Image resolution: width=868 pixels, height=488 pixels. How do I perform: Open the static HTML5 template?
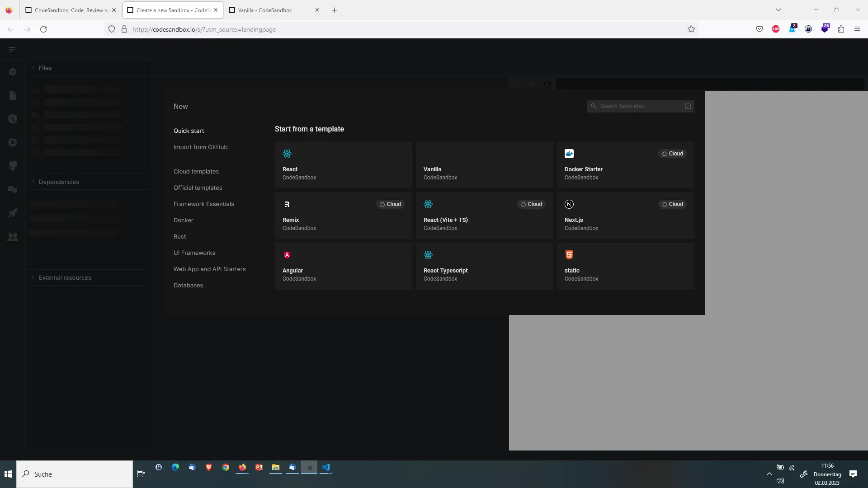(626, 266)
